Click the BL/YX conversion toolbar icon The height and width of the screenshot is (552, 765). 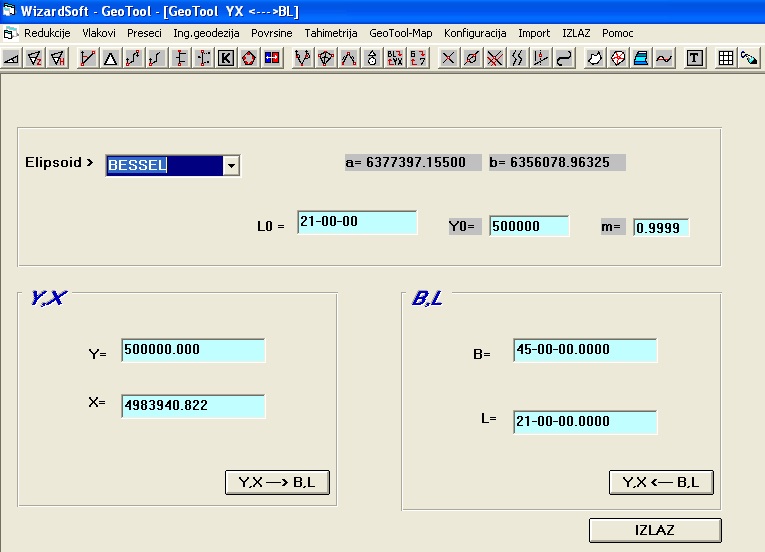tap(395, 59)
